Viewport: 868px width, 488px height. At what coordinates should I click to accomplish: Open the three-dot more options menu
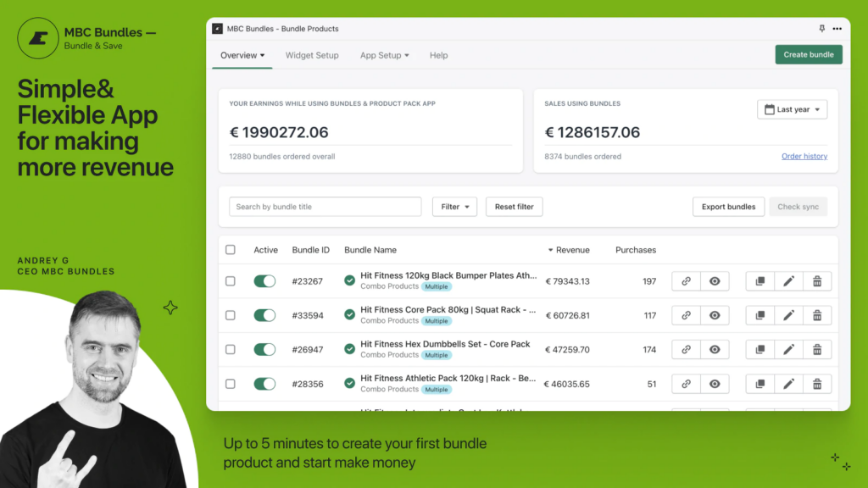[x=837, y=29]
